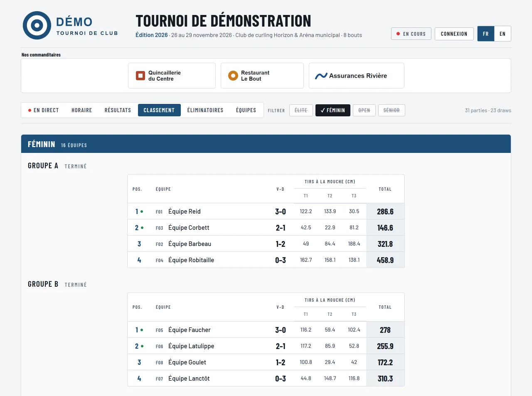Click T2 value 148.7 for Équipe Lanctôt

pos(330,379)
